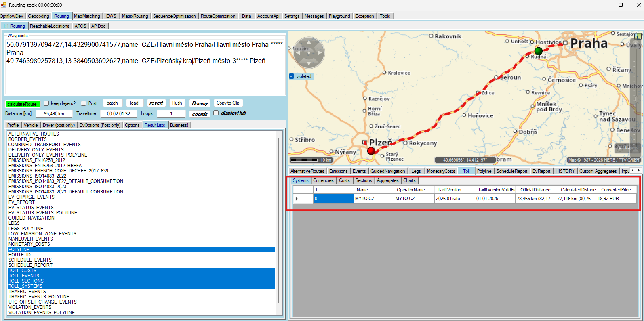This screenshot has width=644, height=321.
Task: Tick the displayHull checkbox
Action: click(216, 113)
